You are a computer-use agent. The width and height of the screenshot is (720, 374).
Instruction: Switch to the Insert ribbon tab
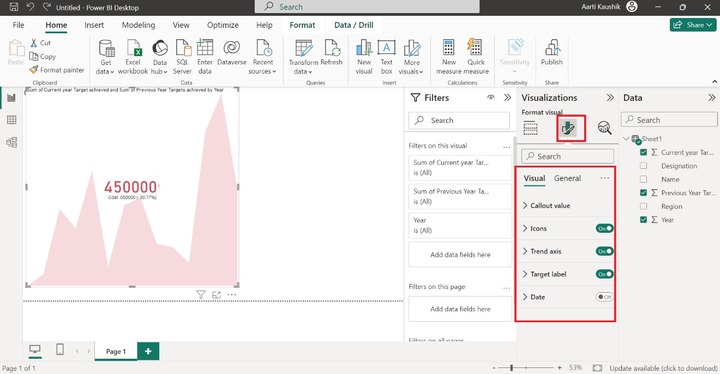point(94,25)
